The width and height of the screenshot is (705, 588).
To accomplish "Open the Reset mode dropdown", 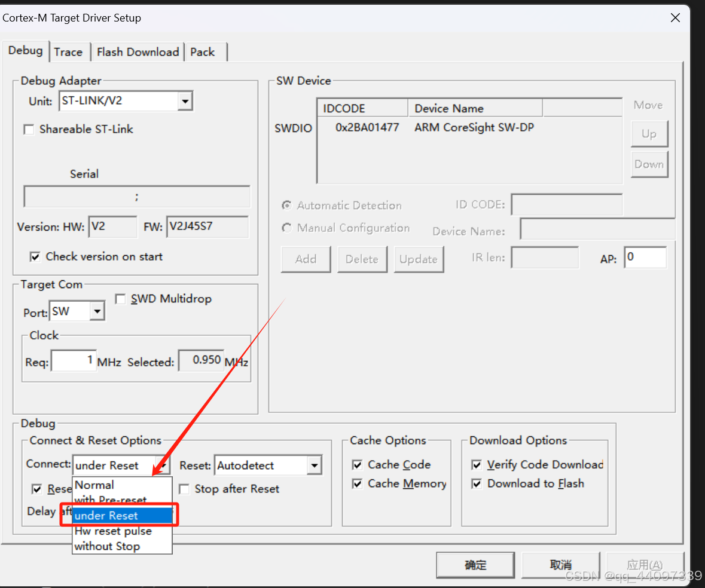I will (313, 465).
